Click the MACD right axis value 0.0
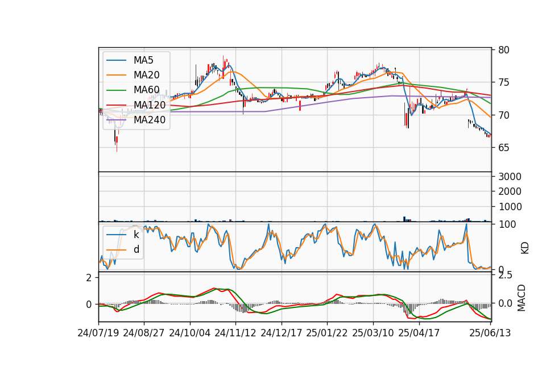 tap(505, 303)
